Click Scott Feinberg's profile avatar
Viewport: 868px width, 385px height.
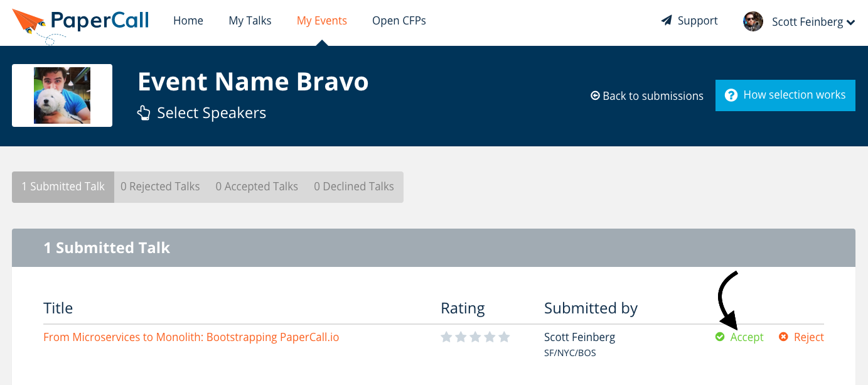753,21
